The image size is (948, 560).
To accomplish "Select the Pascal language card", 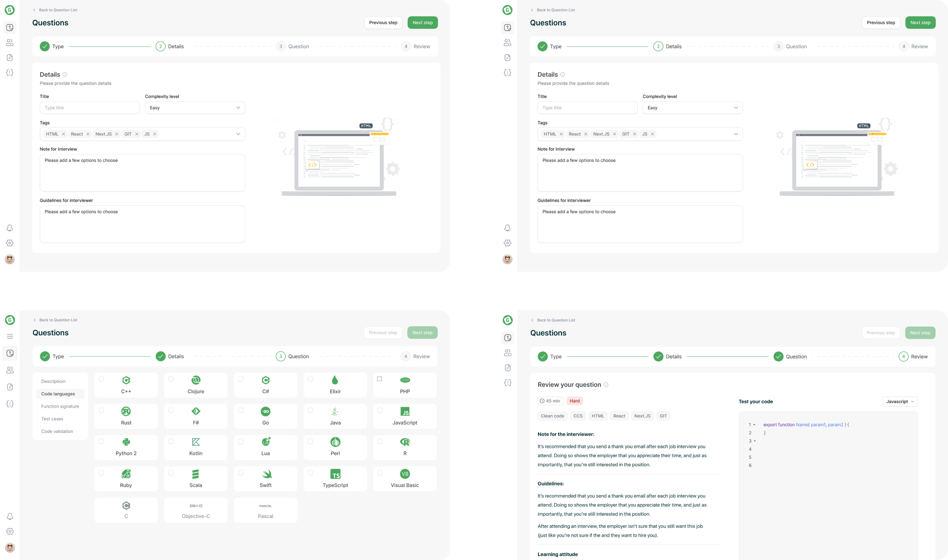I will coord(265,510).
